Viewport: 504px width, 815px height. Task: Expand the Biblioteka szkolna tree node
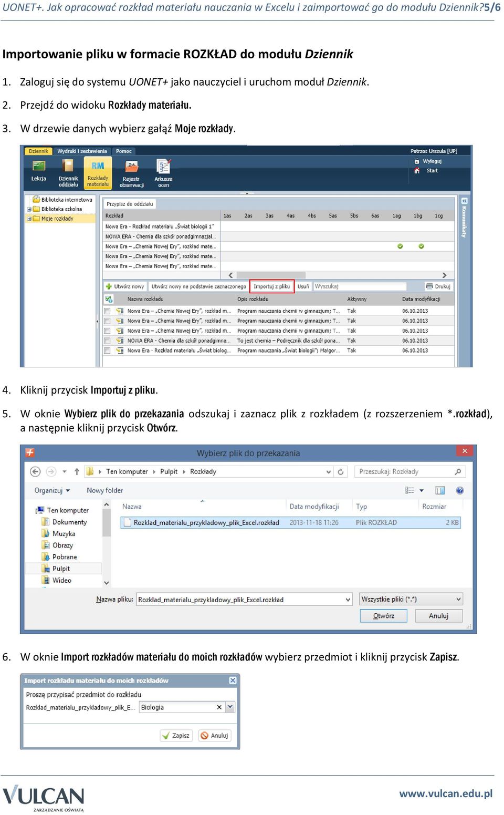(29, 209)
